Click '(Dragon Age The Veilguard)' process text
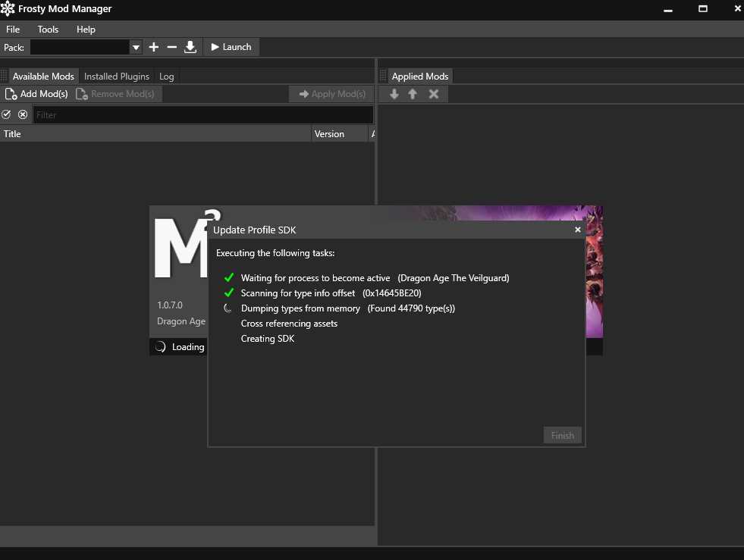The width and height of the screenshot is (744, 560). coord(453,278)
